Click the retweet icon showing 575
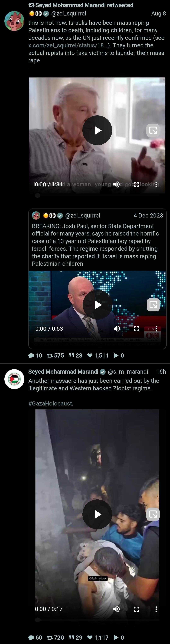 (50, 355)
